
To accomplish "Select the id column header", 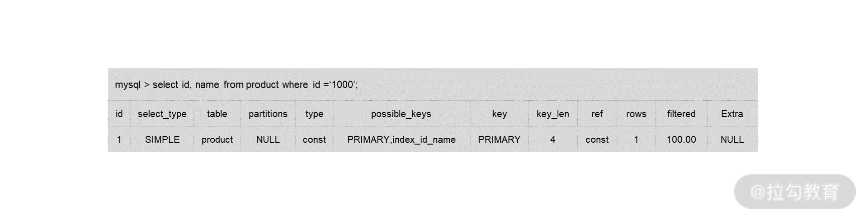I will click(119, 114).
